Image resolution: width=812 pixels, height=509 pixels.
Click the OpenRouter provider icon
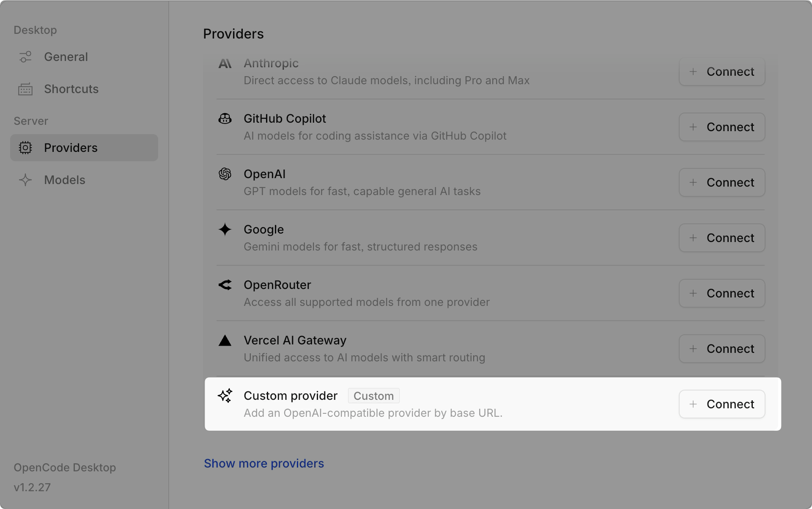[x=225, y=285]
